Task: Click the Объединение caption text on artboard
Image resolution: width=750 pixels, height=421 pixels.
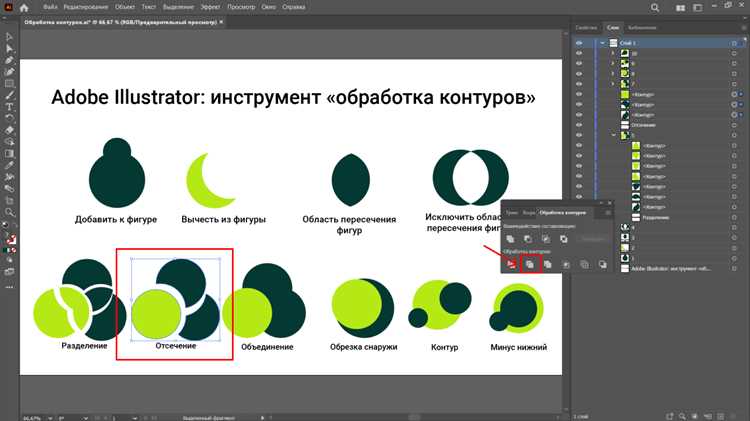Action: pyautogui.click(x=267, y=347)
